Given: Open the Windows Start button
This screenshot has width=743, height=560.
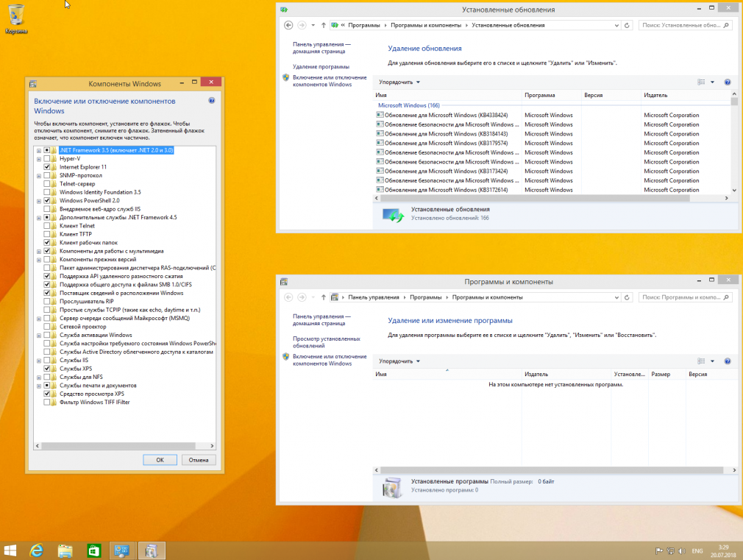Looking at the screenshot, I should point(10,550).
